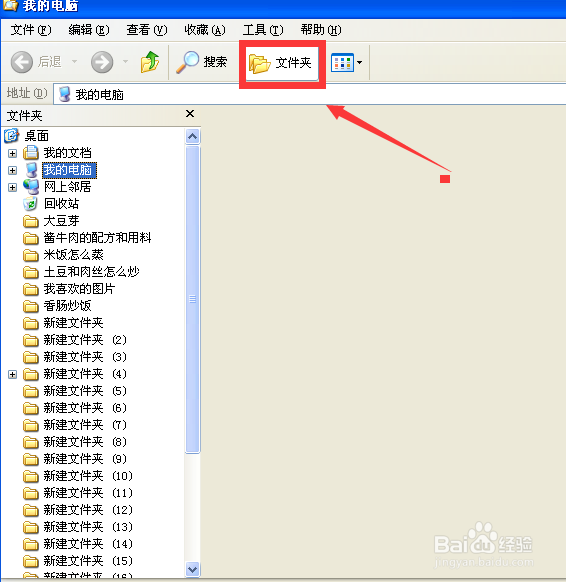Go up one folder level
Screen dimensions: 566x582
[150, 62]
